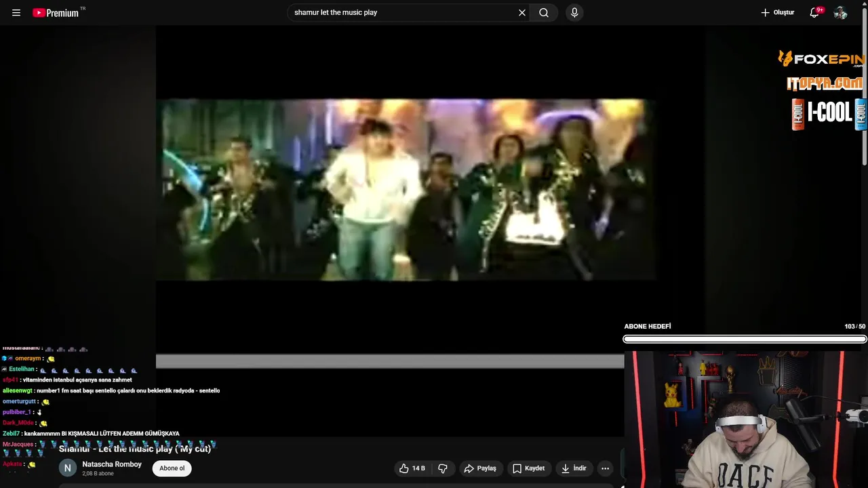Click chat username omerturgutt
Viewport: 868px width, 488px height.
click(19, 401)
